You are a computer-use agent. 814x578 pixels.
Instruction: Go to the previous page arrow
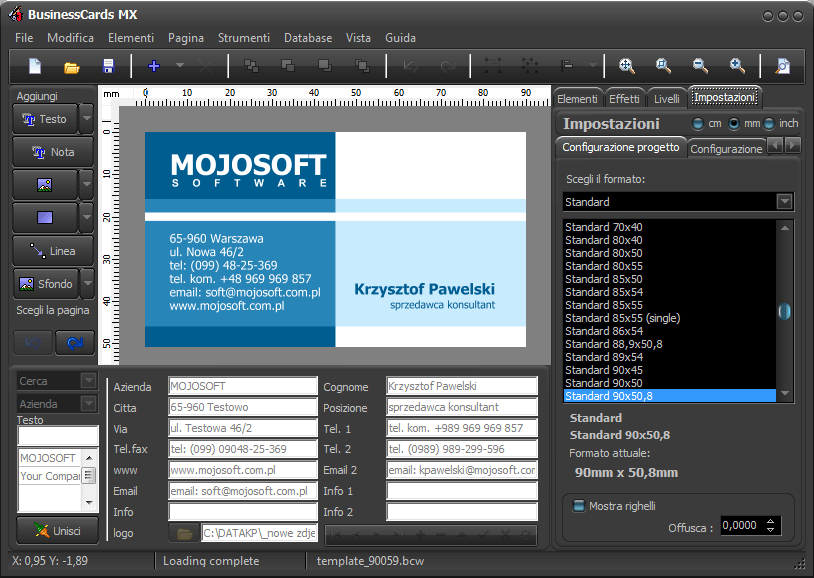[x=33, y=343]
